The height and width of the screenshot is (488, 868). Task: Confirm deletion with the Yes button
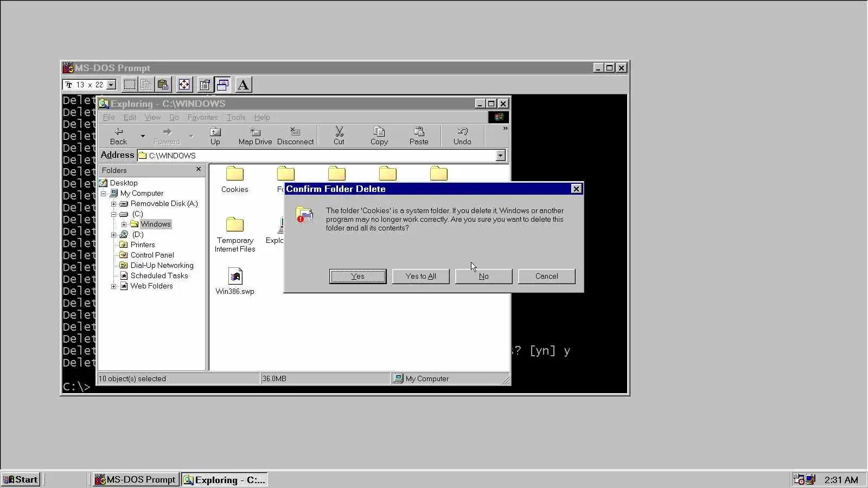tap(358, 276)
